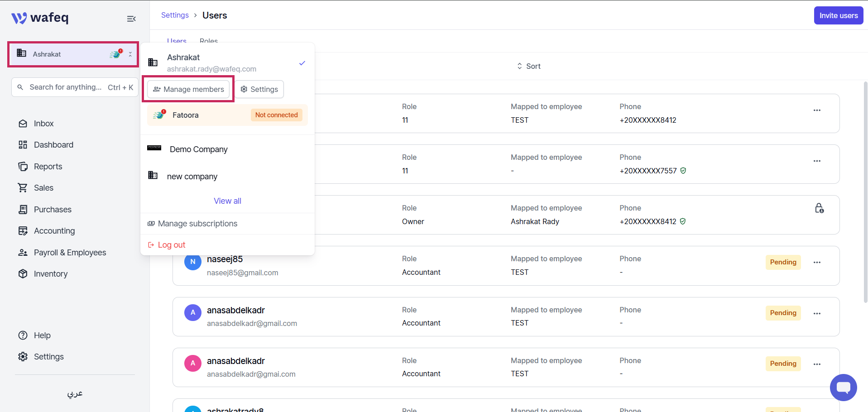Open the more options for the +20XXXXXX8412 TEST user
868x412 pixels.
(x=817, y=110)
